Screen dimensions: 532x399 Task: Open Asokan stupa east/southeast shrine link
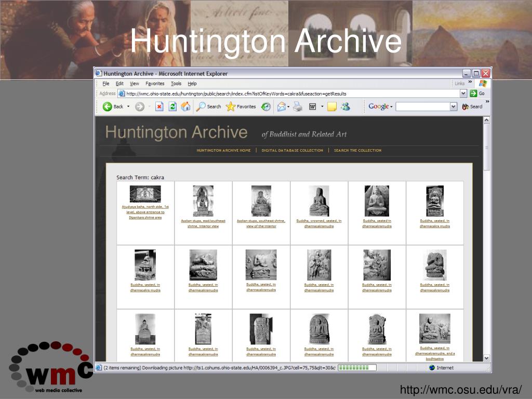[203, 223]
